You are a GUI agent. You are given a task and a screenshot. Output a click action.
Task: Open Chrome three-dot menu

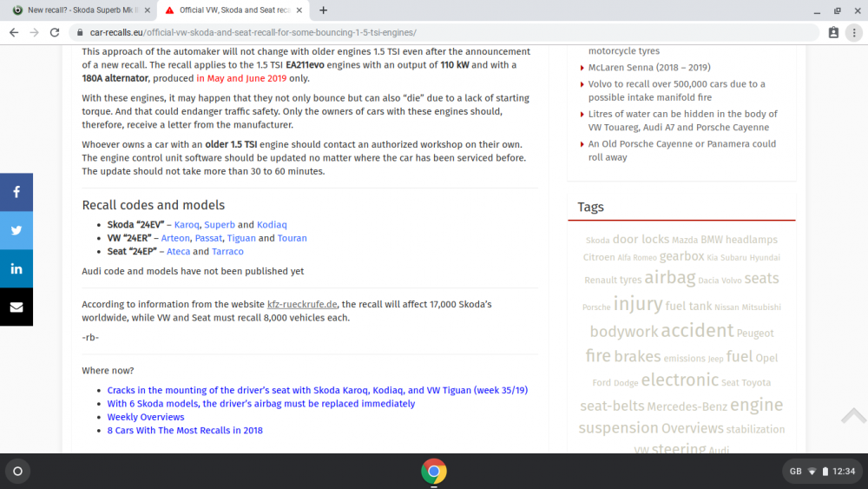pos(854,33)
